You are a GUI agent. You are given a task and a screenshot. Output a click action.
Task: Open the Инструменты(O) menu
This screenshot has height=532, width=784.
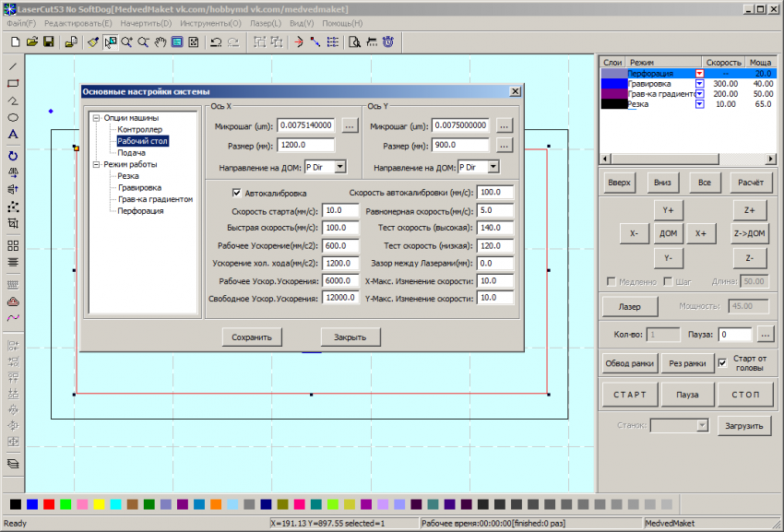(x=211, y=22)
